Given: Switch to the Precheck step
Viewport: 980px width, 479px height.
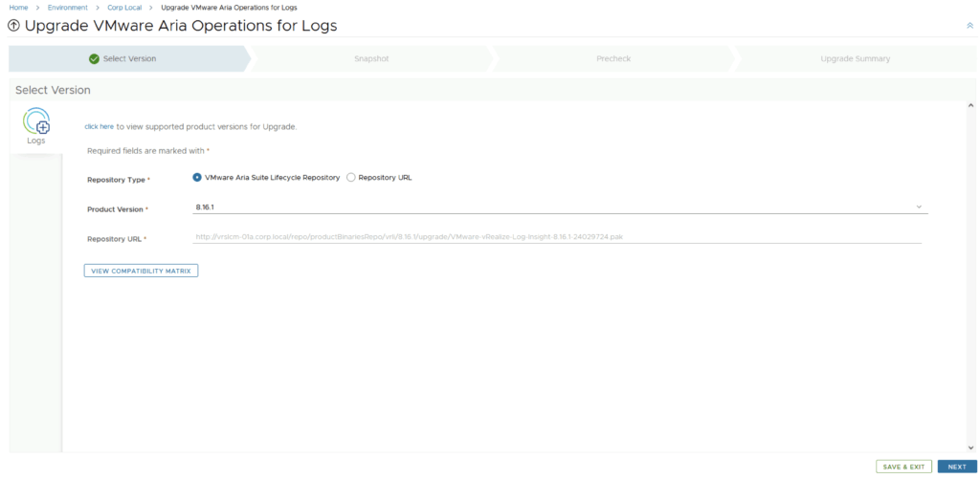Looking at the screenshot, I should 612,59.
